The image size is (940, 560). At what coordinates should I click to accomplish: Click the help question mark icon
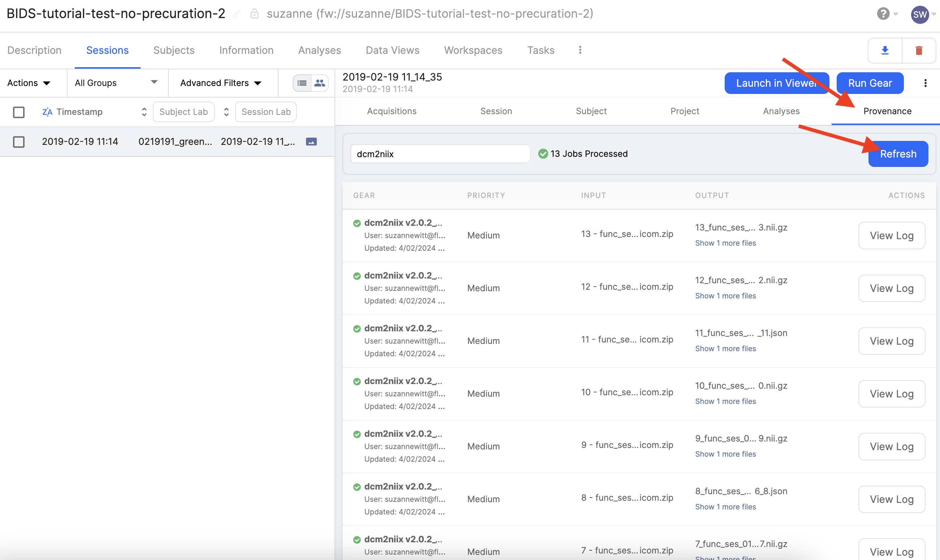click(883, 14)
